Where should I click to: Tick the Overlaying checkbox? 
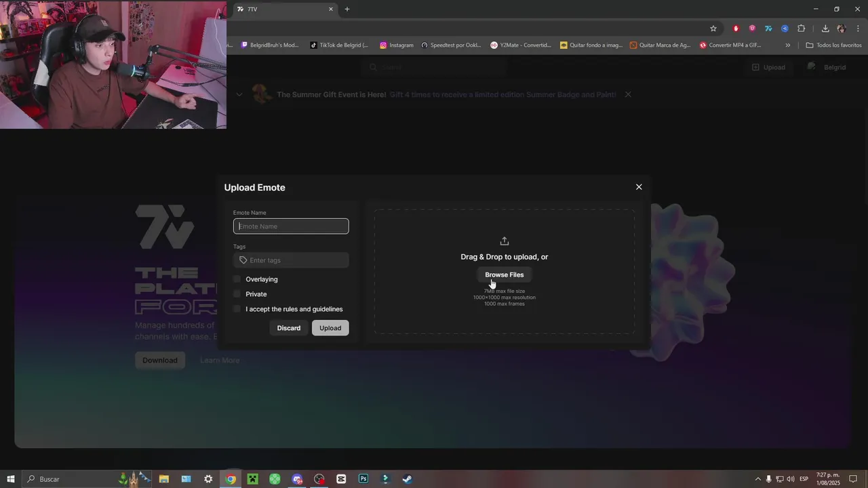pos(237,279)
